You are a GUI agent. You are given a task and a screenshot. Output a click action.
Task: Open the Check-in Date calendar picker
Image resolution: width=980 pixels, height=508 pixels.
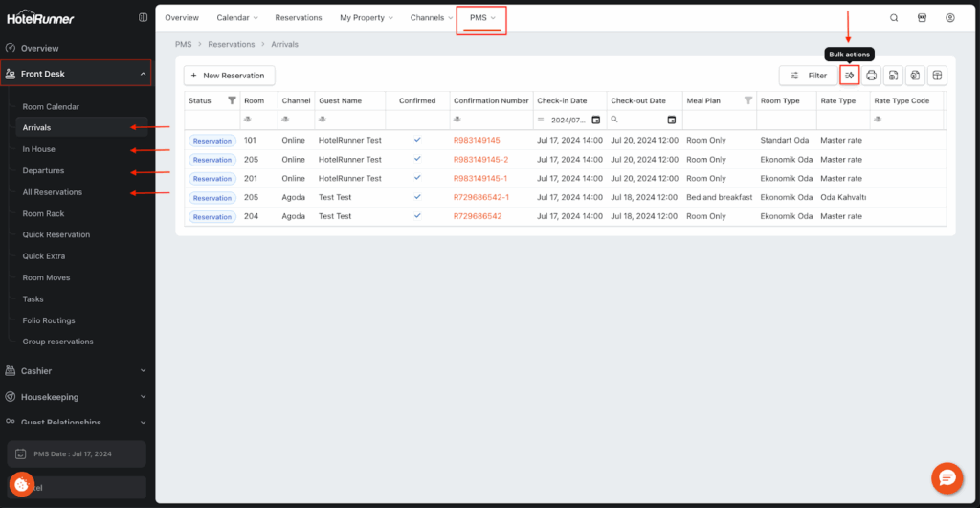[596, 120]
